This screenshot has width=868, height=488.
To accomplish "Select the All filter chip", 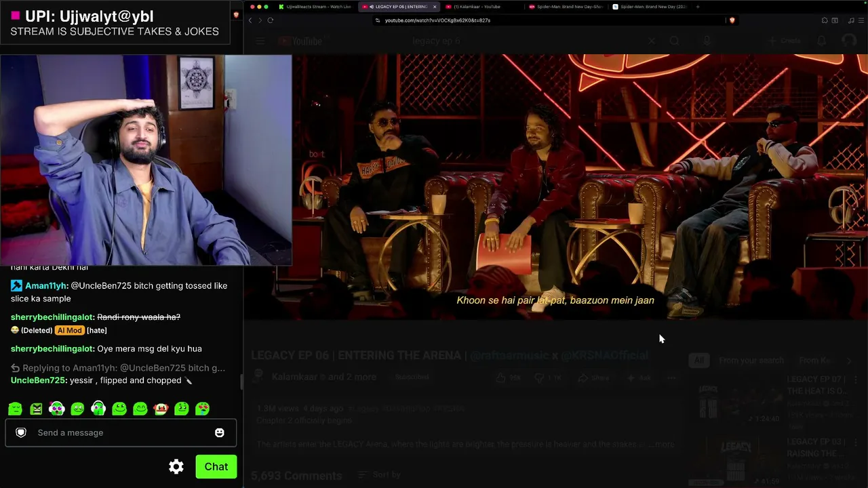I will coord(698,361).
